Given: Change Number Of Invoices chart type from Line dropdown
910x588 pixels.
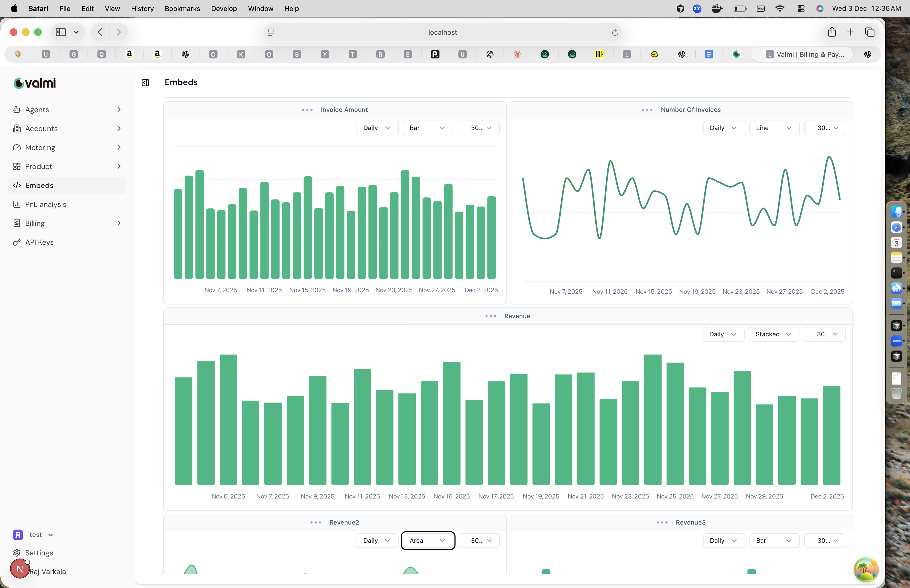Looking at the screenshot, I should [774, 128].
